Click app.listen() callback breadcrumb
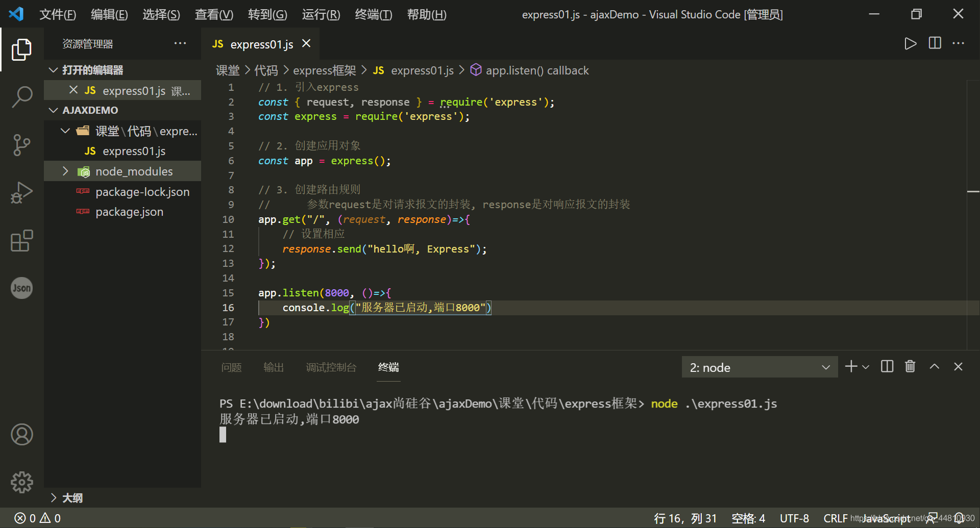The height and width of the screenshot is (528, 980). pyautogui.click(x=537, y=70)
